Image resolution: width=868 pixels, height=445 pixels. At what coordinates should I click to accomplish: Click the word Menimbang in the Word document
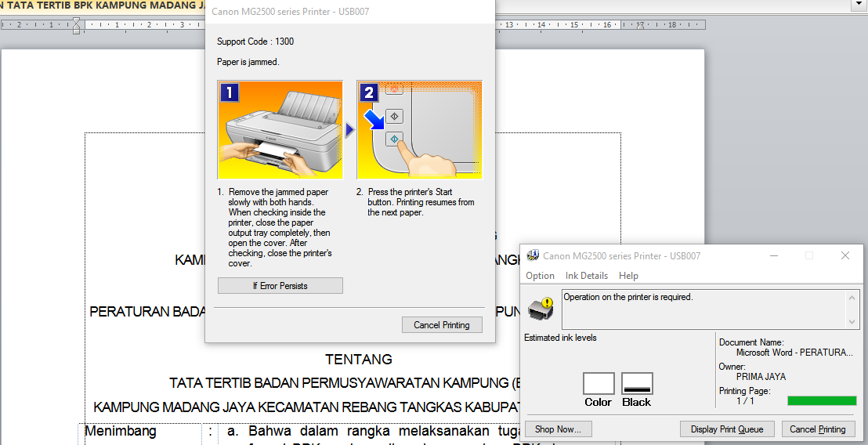[121, 431]
